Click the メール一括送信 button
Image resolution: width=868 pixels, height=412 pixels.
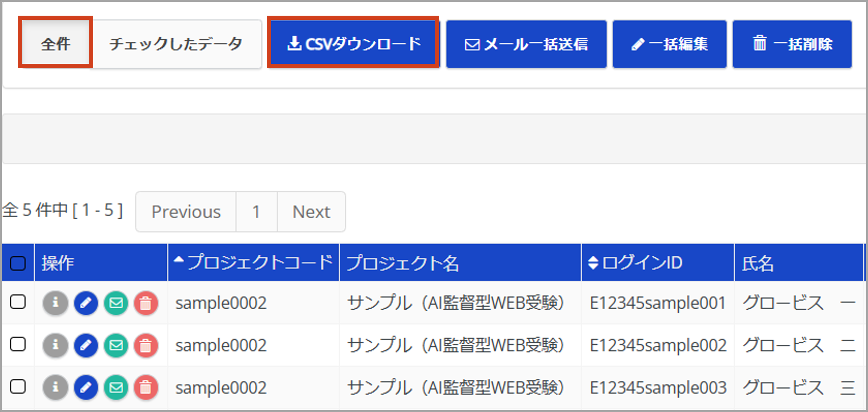(526, 44)
